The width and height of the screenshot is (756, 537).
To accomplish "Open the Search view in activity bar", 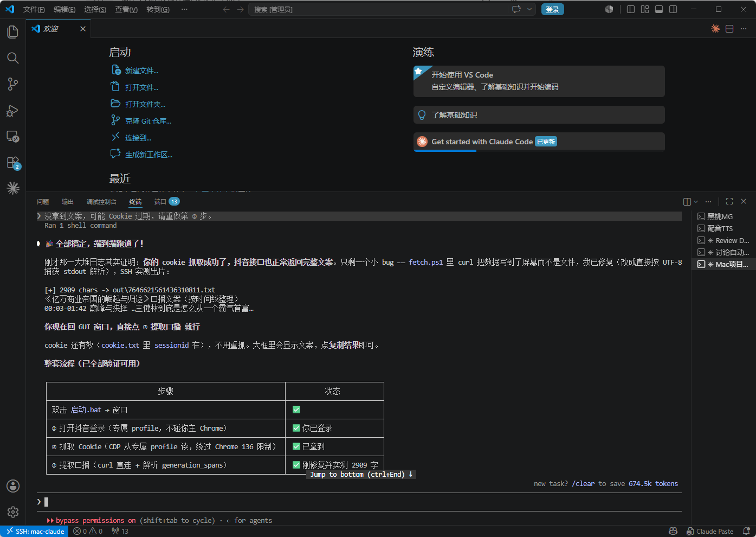I will (x=13, y=58).
